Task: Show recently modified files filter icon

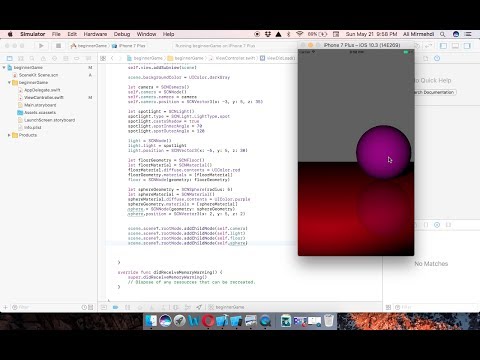Action: pos(84,307)
